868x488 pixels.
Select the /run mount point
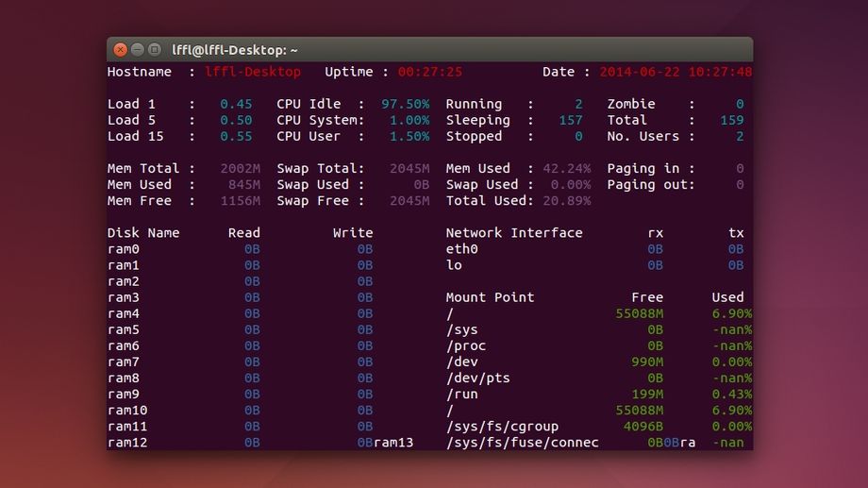point(461,394)
